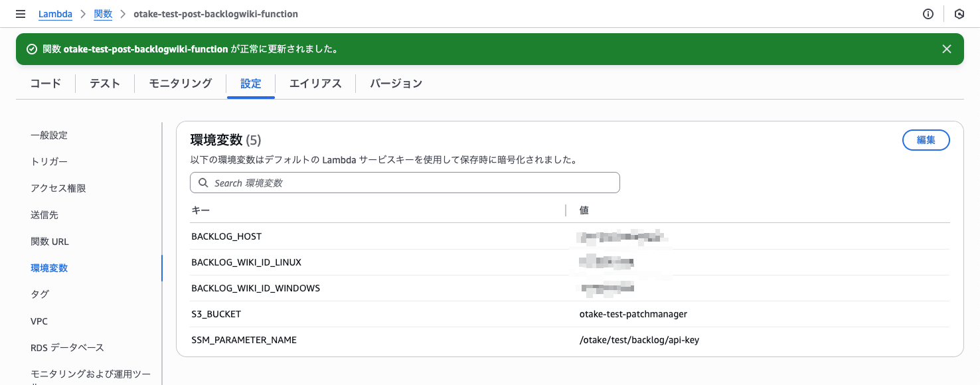Screen dimensions: 980x385
Task: Open トリガー in the settings sidebar
Action: point(49,162)
